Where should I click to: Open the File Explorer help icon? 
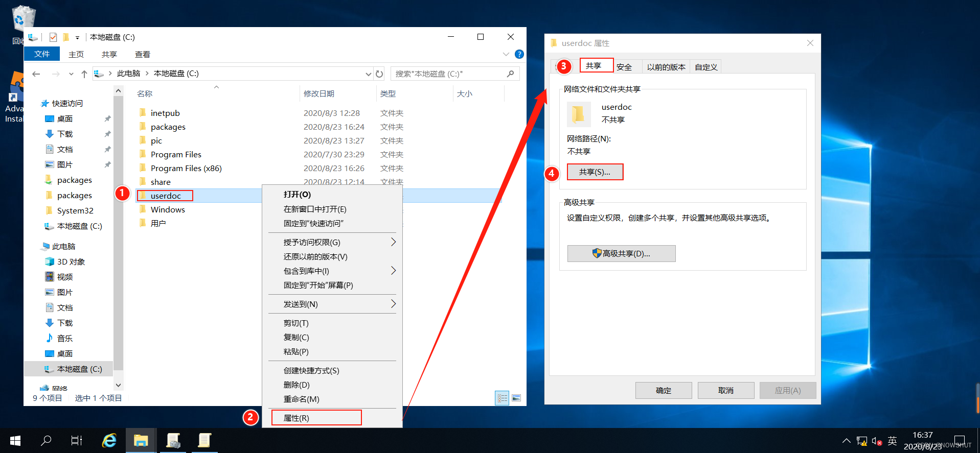519,54
